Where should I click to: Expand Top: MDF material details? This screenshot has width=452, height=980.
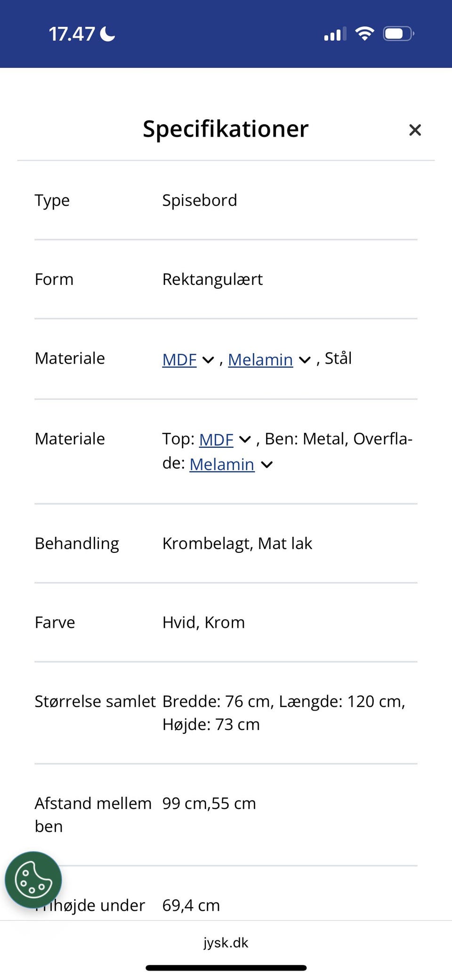(x=245, y=439)
